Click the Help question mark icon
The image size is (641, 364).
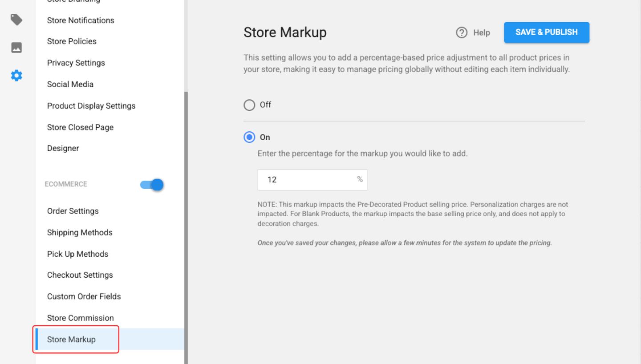point(462,32)
